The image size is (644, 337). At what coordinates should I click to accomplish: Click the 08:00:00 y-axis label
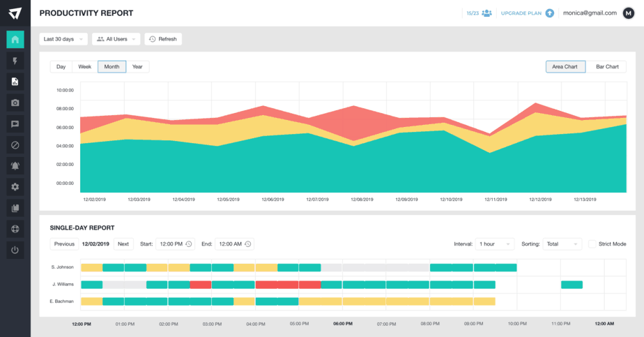click(65, 109)
